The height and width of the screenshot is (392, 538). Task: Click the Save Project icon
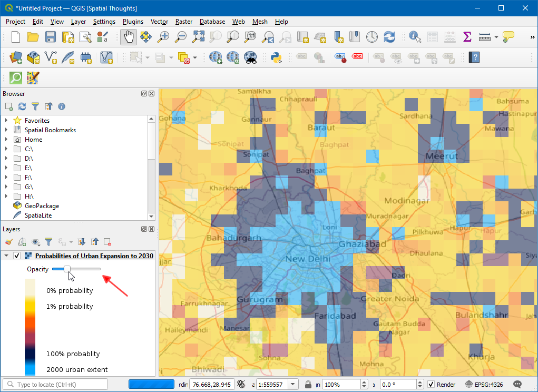coord(50,37)
